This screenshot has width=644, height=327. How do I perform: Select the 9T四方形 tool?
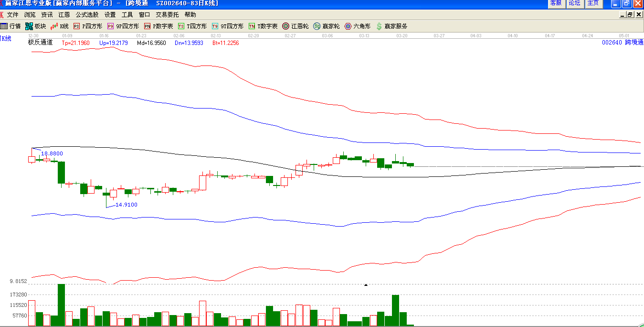pyautogui.click(x=227, y=26)
